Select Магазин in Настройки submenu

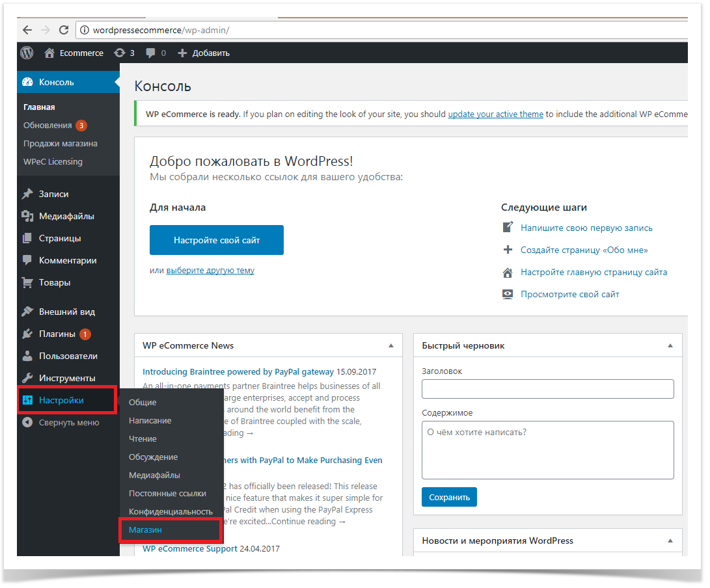pyautogui.click(x=145, y=530)
